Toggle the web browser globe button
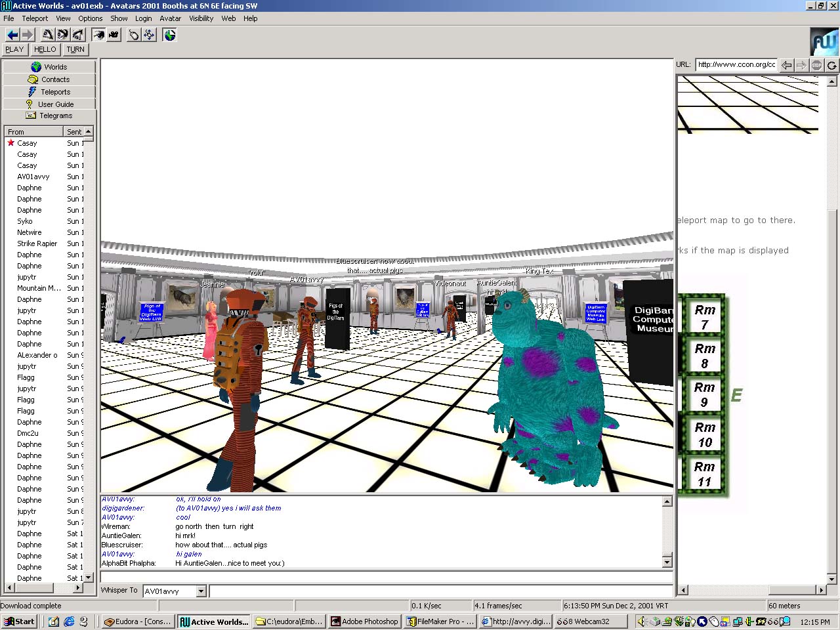 [x=169, y=35]
